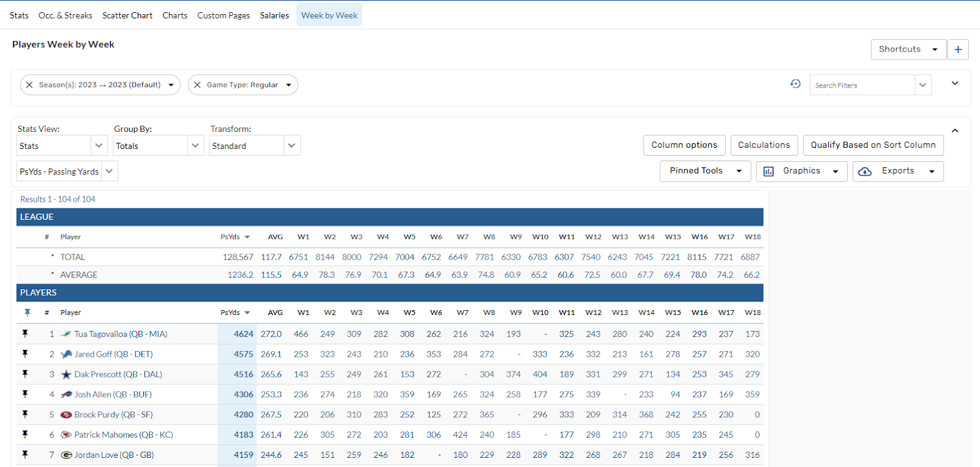Image resolution: width=980 pixels, height=467 pixels.
Task: Toggle pin for Josh Allen row
Action: (25, 394)
